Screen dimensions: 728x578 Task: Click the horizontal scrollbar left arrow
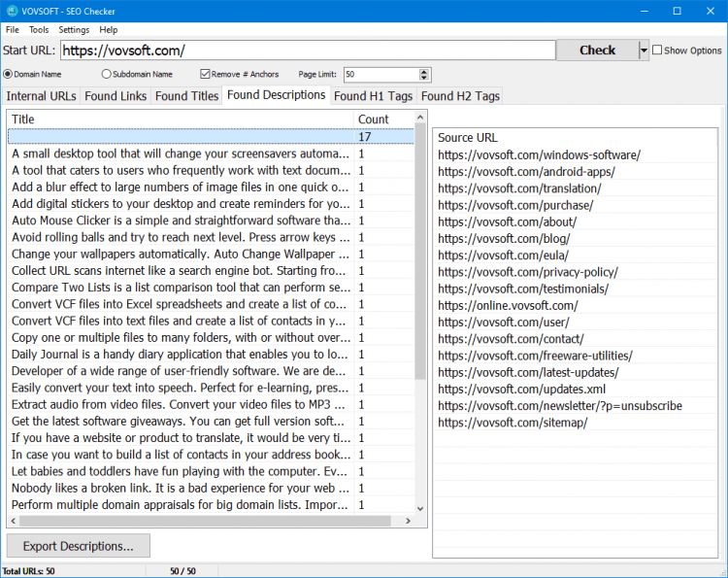tap(14, 521)
